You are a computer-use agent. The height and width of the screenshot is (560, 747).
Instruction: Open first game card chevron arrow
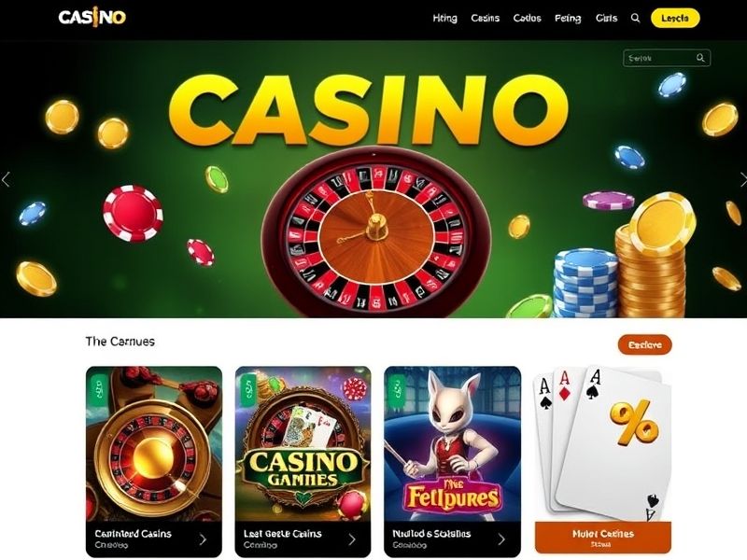point(204,539)
